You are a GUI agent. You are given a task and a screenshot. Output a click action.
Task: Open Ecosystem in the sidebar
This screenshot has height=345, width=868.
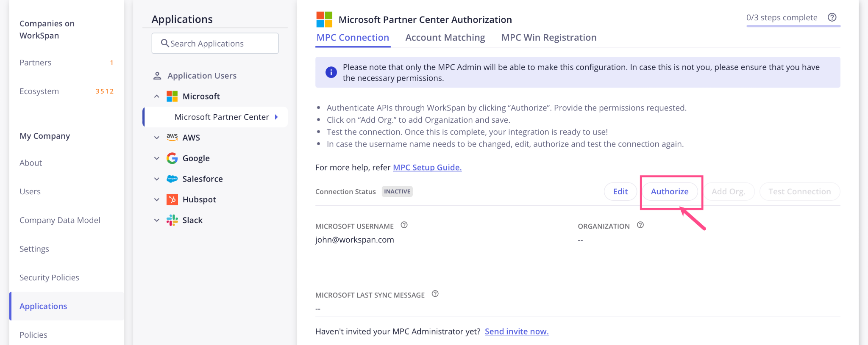(x=39, y=91)
